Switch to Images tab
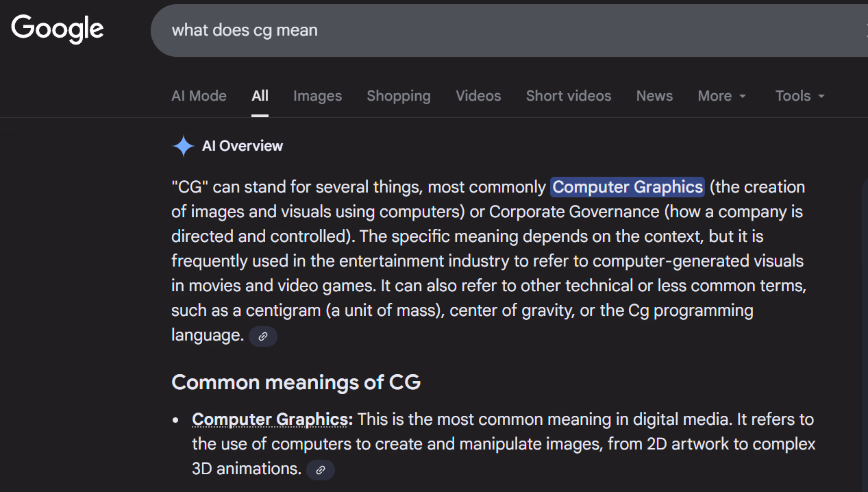This screenshot has height=492, width=868. [317, 96]
